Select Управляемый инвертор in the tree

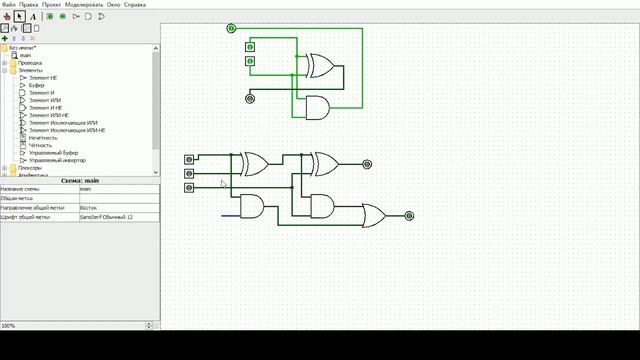coord(57,160)
